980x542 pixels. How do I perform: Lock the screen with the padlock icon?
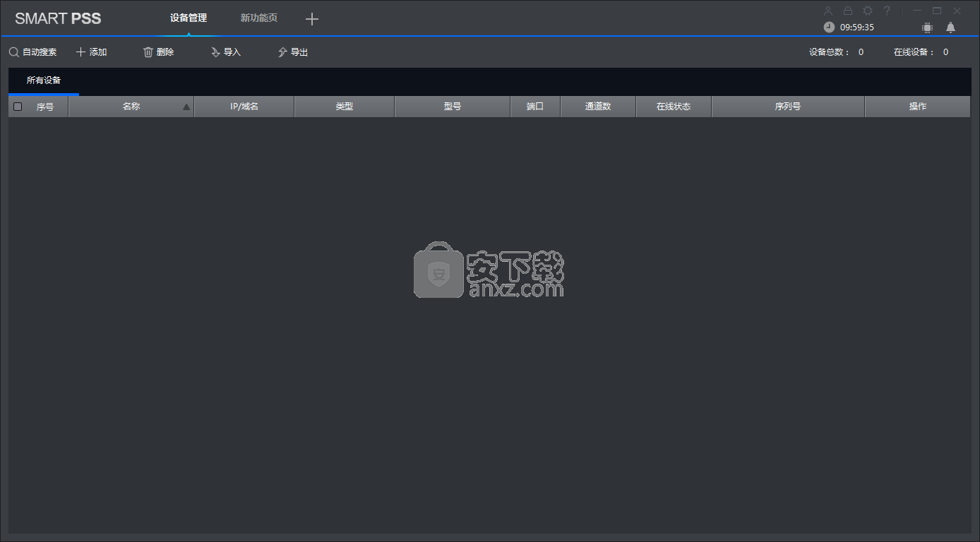[x=848, y=11]
